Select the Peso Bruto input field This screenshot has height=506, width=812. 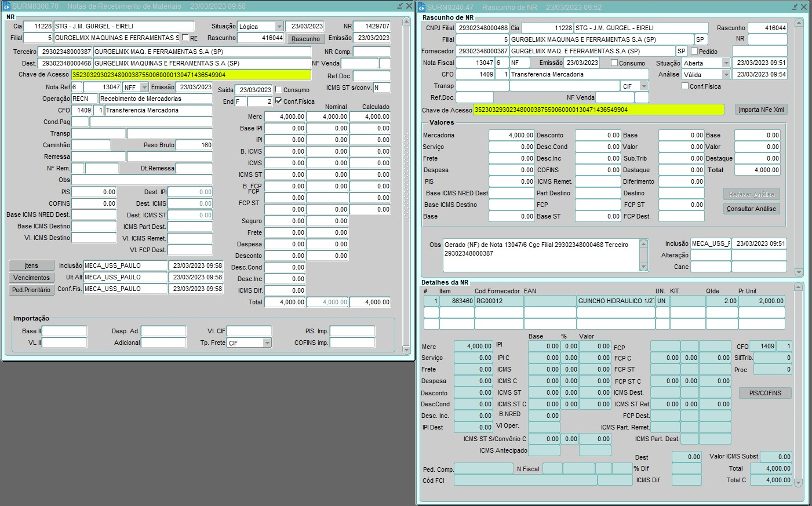point(194,145)
